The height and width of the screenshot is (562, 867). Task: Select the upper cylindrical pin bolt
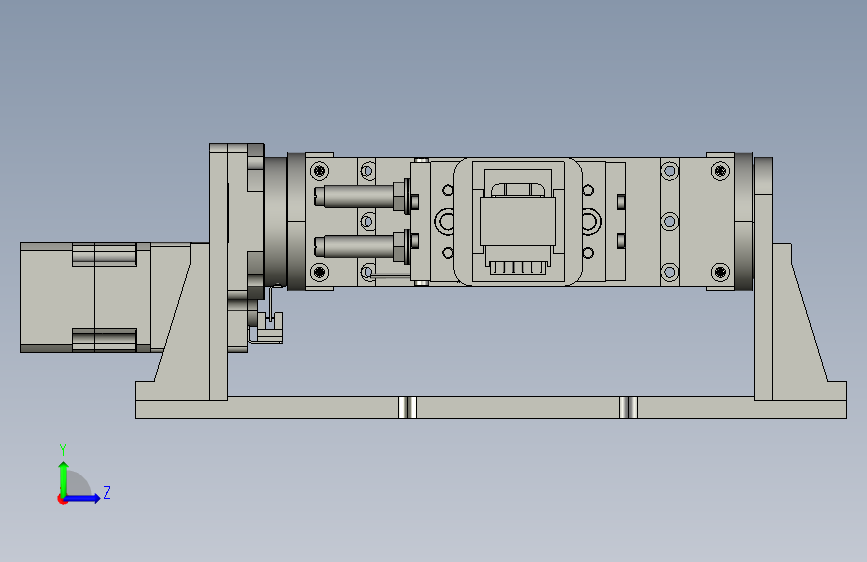point(362,196)
